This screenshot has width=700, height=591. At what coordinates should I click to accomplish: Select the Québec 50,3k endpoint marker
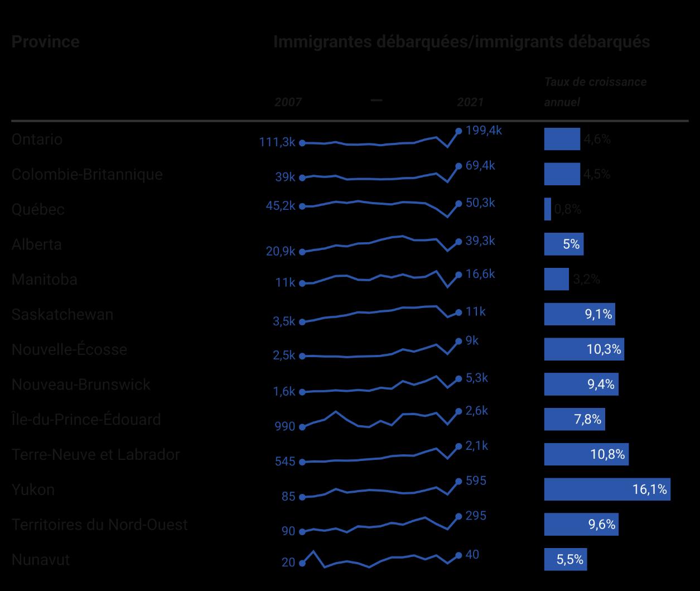[458, 204]
